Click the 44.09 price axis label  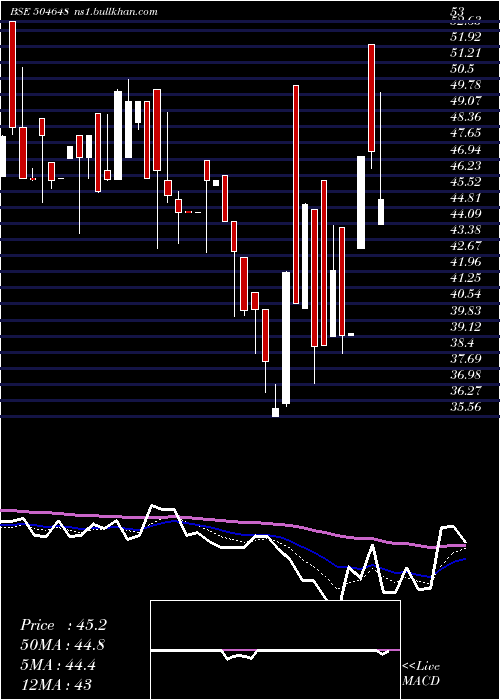click(x=466, y=214)
